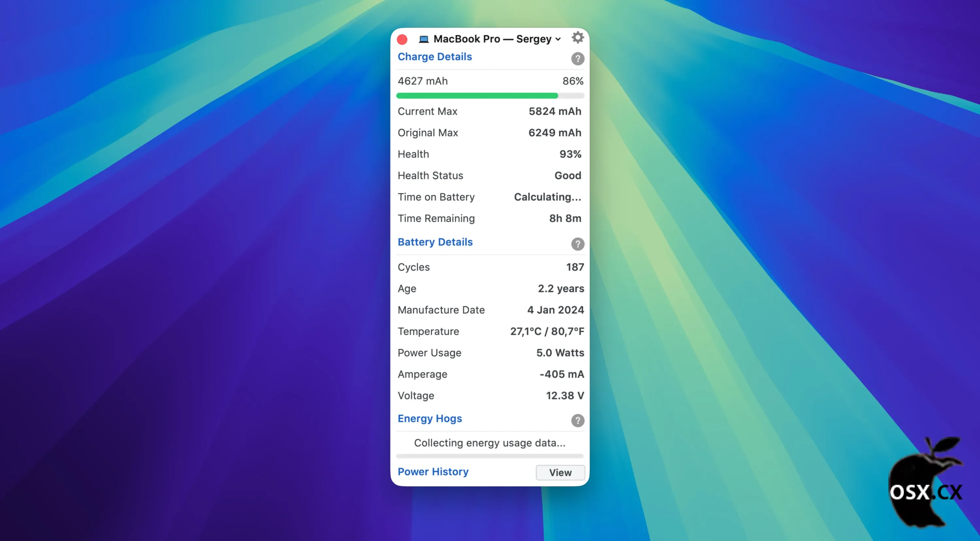Click the View button next to Power History

tap(560, 472)
